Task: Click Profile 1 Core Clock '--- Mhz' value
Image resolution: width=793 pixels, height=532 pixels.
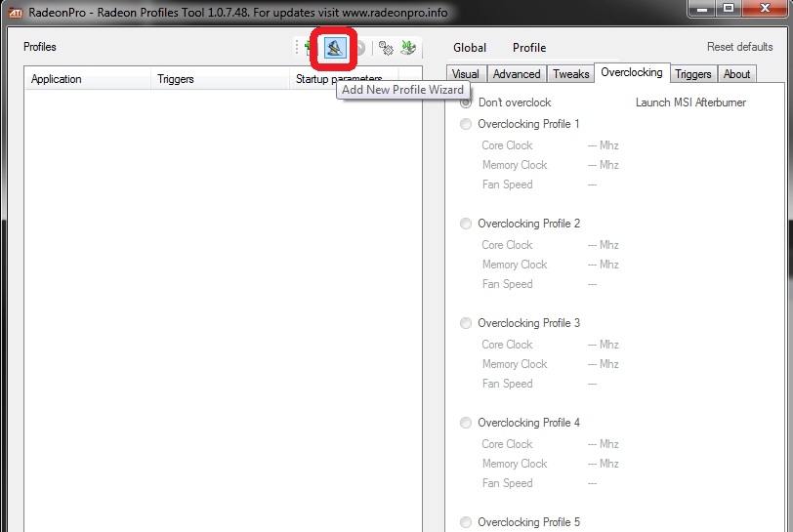Action: tap(603, 145)
